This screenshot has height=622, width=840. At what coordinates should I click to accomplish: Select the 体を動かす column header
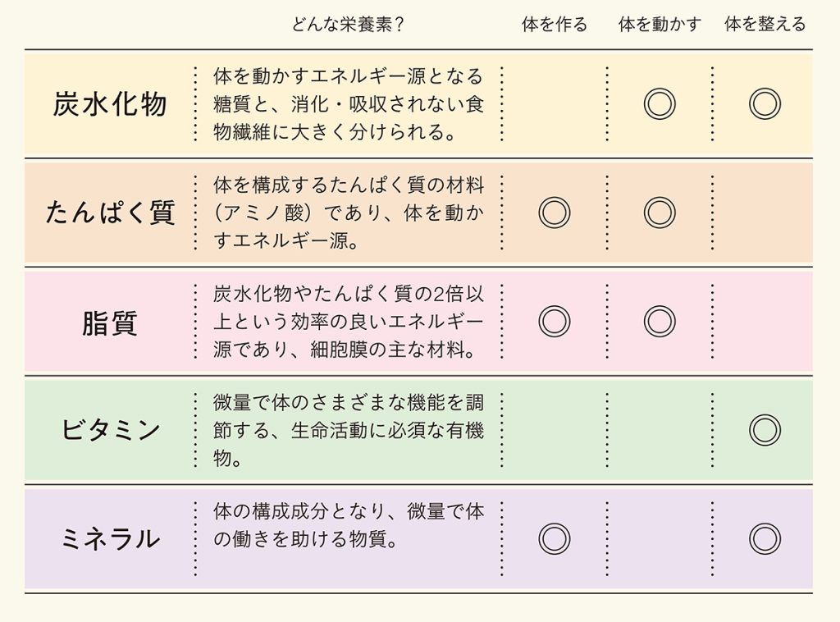click(x=660, y=25)
